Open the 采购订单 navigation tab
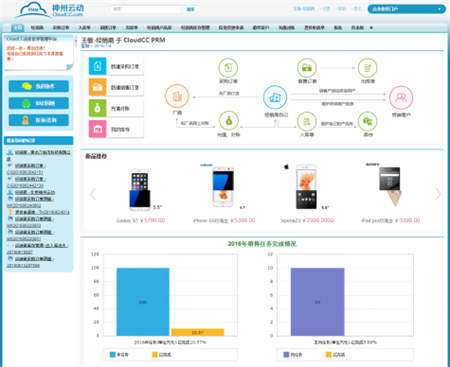The height and width of the screenshot is (367, 450). [x=61, y=28]
